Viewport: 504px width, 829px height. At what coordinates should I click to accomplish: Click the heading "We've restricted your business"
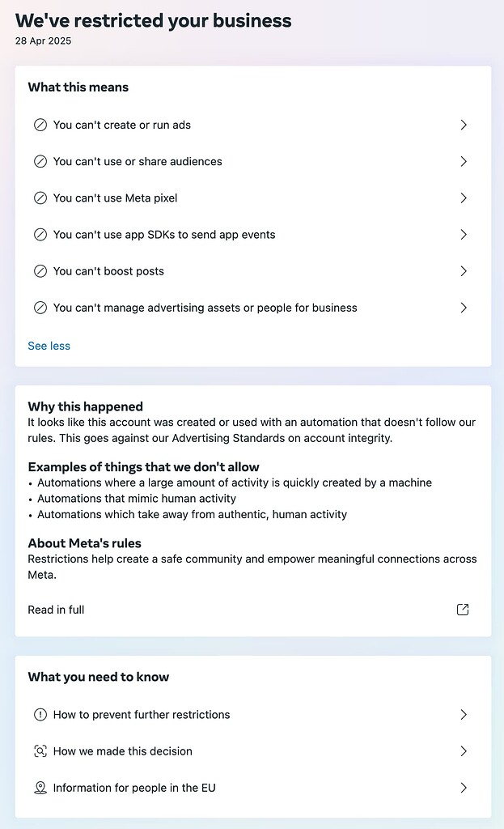(x=153, y=20)
